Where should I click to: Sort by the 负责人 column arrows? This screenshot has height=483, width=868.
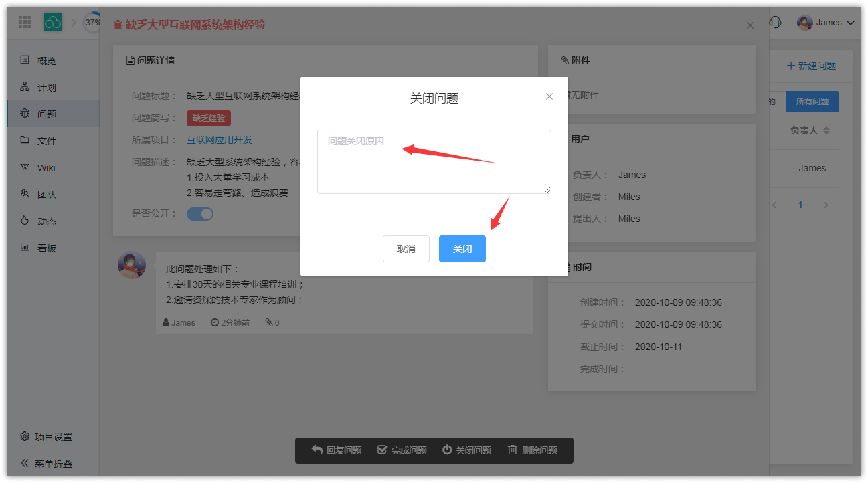pos(826,130)
